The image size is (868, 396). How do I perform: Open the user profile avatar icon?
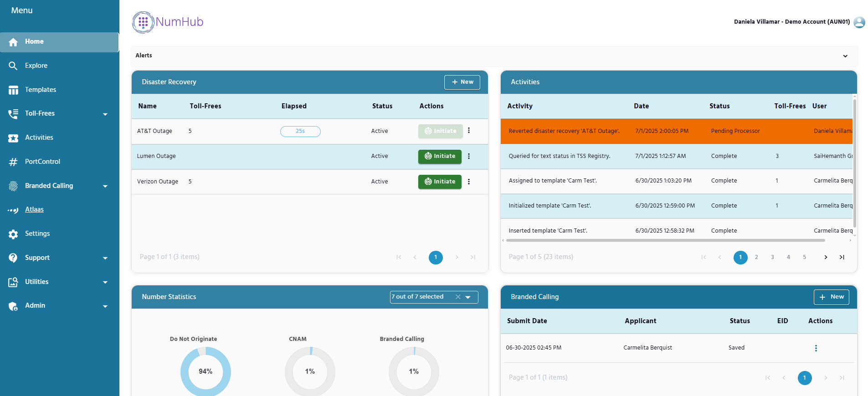[x=859, y=22]
